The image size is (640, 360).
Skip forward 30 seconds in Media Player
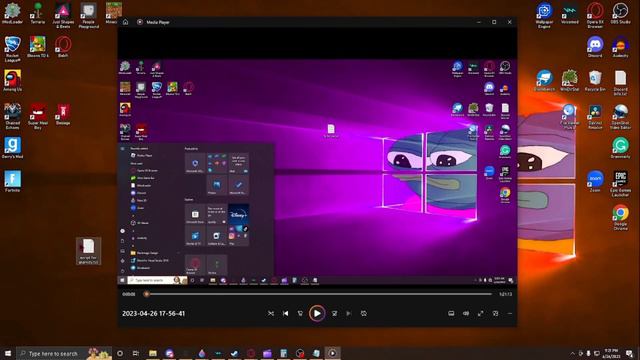tap(334, 313)
